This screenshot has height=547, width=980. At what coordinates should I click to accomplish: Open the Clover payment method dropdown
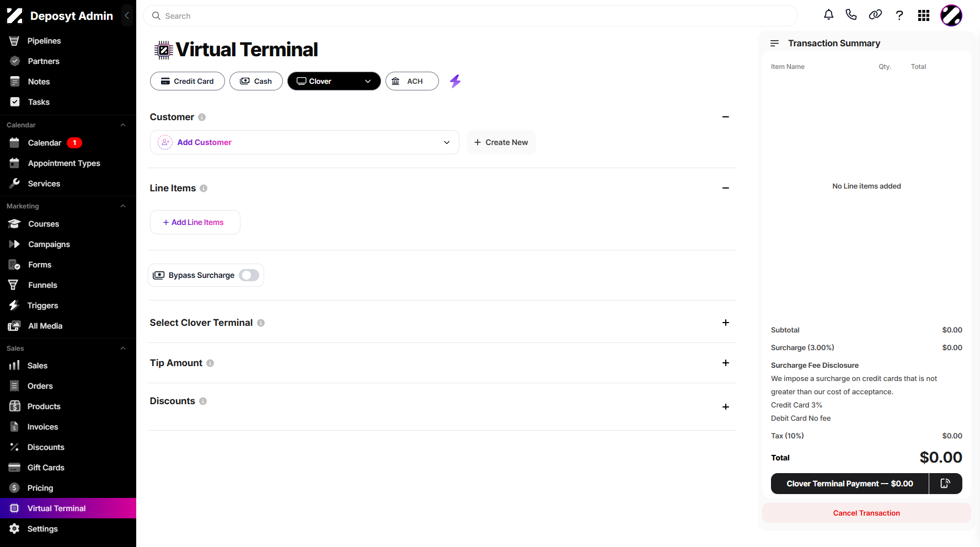point(334,81)
